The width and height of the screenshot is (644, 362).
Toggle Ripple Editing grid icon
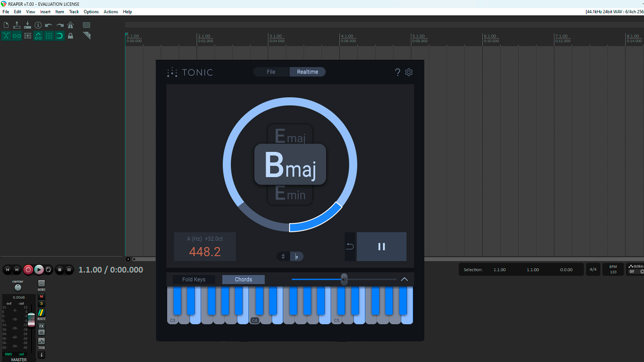[27, 36]
